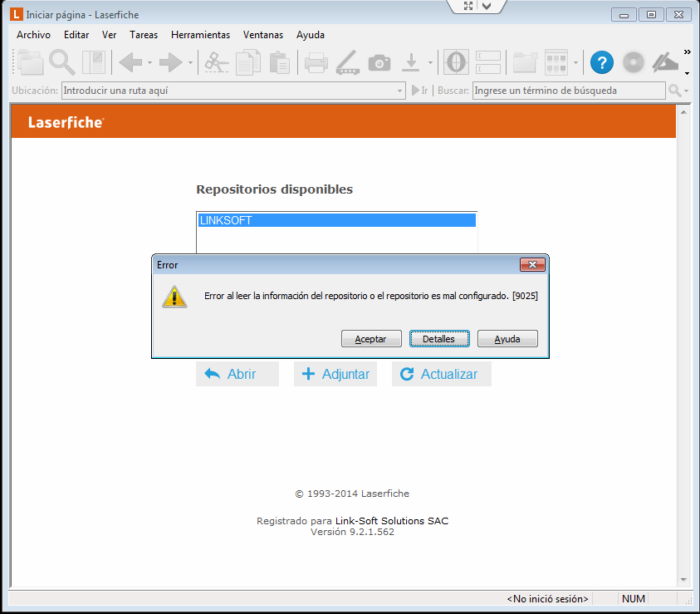Open toolbar options small down arrow
Screen dimensions: 700x614
(687, 73)
